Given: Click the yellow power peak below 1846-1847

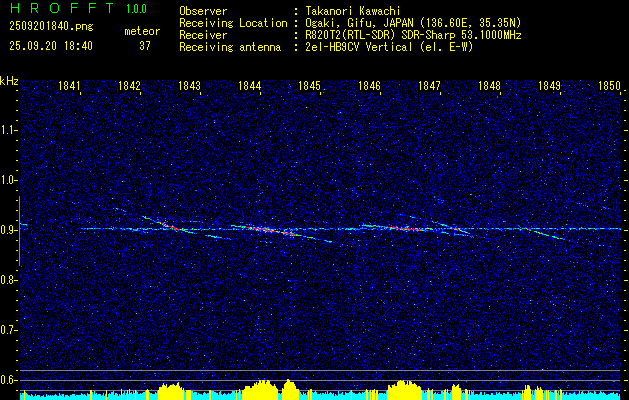Looking at the screenshot, I should click(404, 390).
